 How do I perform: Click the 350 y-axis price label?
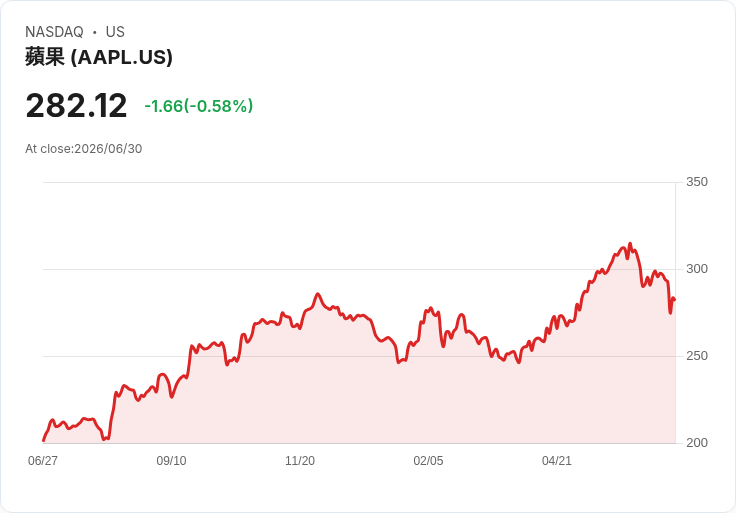[x=697, y=182]
